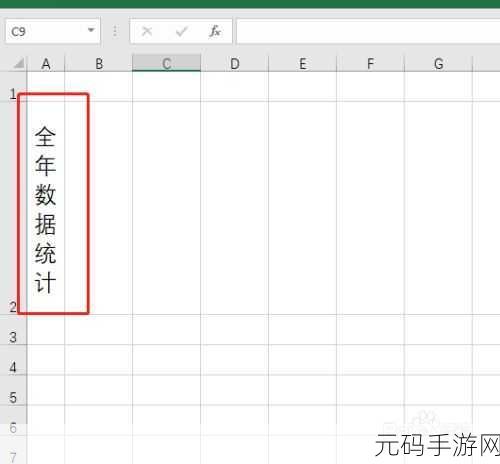The width and height of the screenshot is (500, 464).
Task: Select column F header
Action: (x=371, y=63)
